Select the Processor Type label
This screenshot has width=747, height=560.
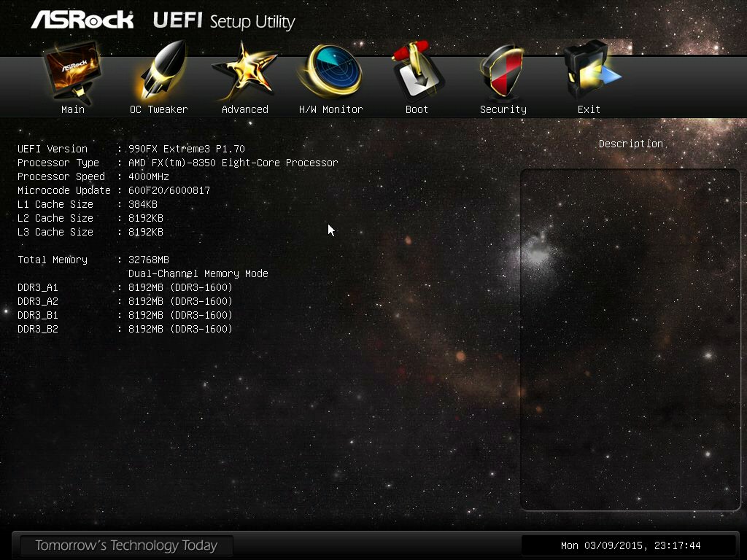(x=58, y=163)
